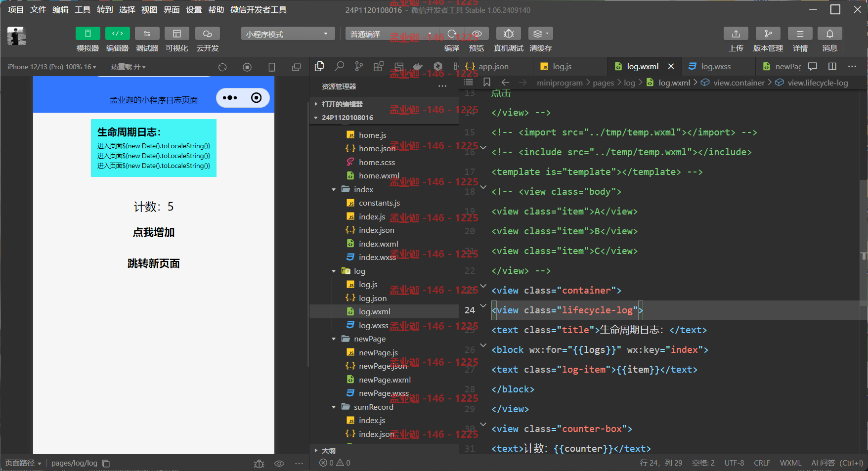This screenshot has height=471, width=868.
Task: Toggle the debugger panel button
Action: (x=147, y=34)
